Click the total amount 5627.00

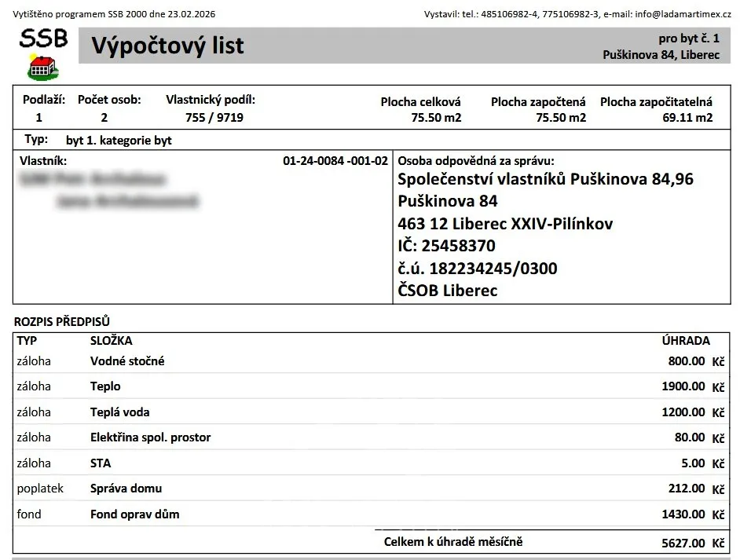click(683, 543)
